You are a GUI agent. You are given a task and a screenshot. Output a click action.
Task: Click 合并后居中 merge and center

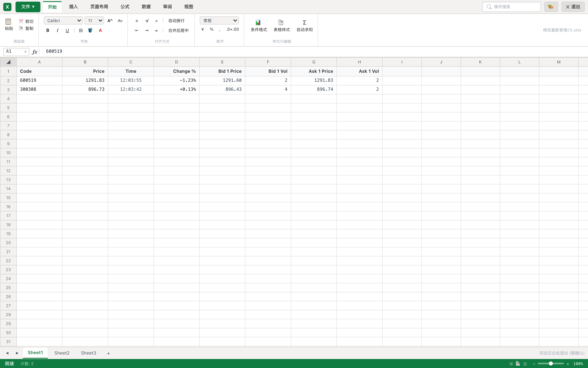point(178,30)
